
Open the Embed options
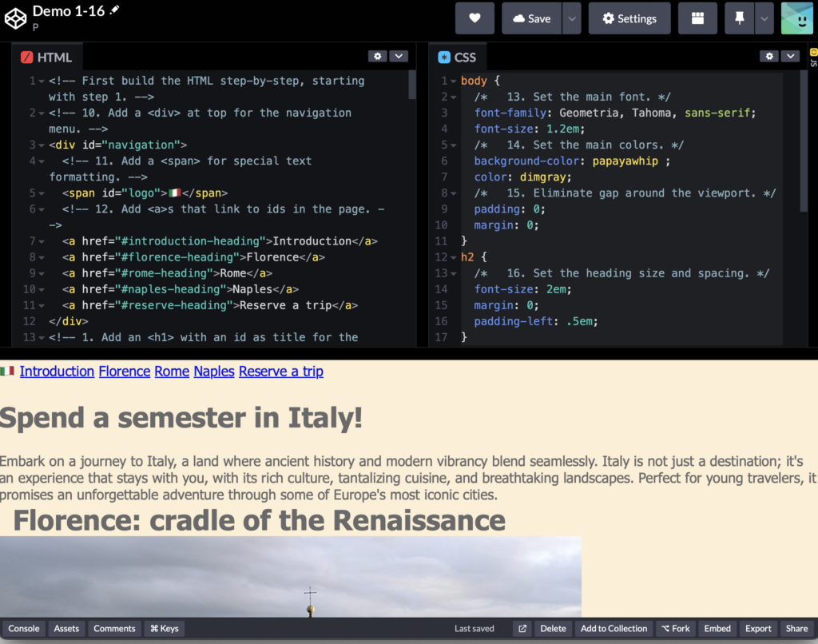[x=717, y=628]
